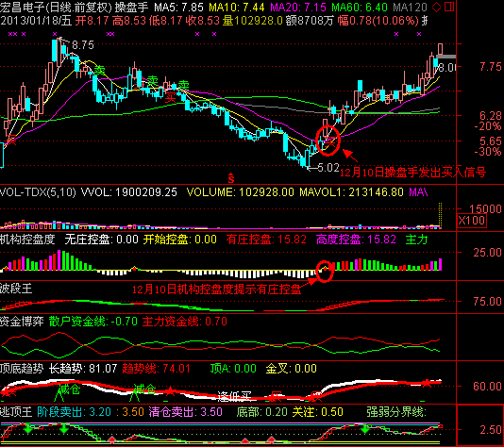Screen dimensions: 504x447
Task: Click the X100 volume scale box
Action: pos(472,221)
